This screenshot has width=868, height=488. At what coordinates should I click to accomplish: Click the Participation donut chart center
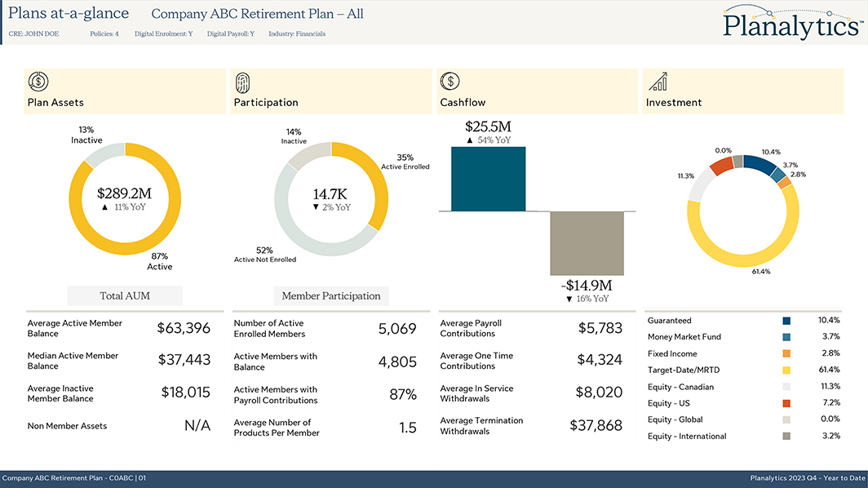330,198
